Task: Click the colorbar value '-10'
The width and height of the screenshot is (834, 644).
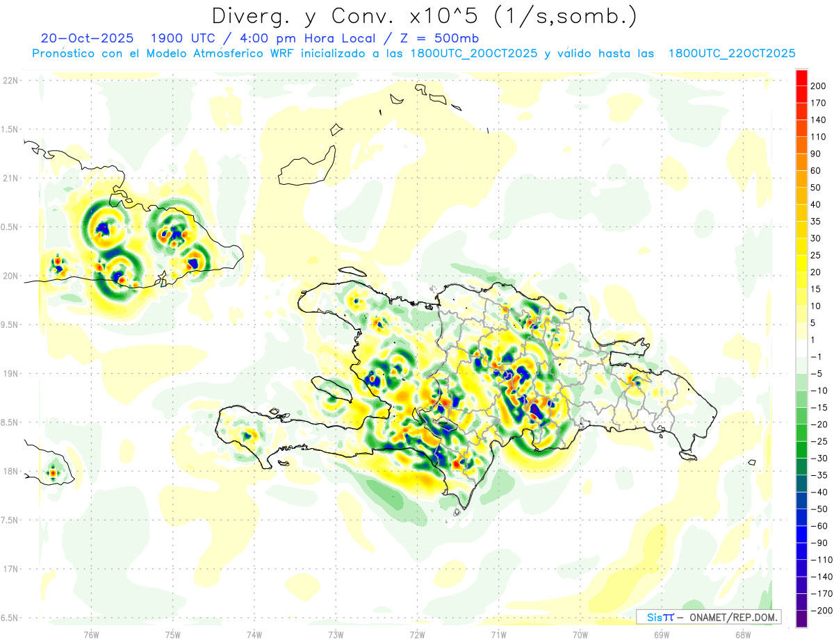Action: [819, 391]
